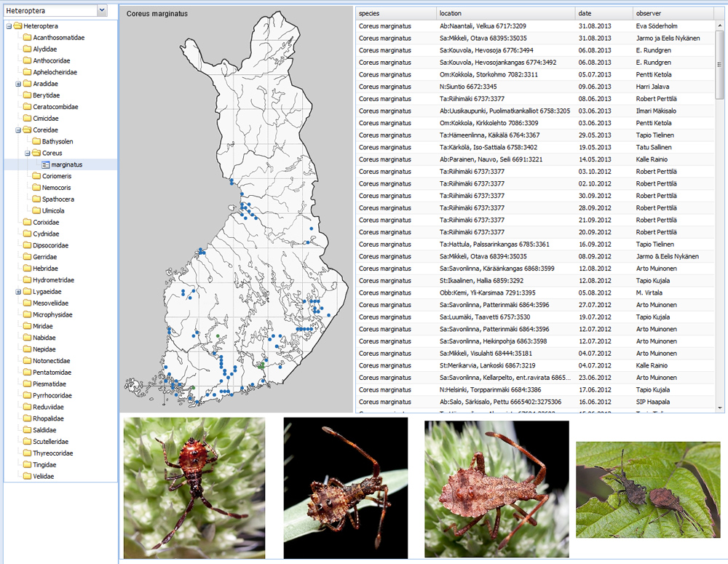Select Pentatomidae in the tree
This screenshot has width=728, height=564.
pos(52,373)
